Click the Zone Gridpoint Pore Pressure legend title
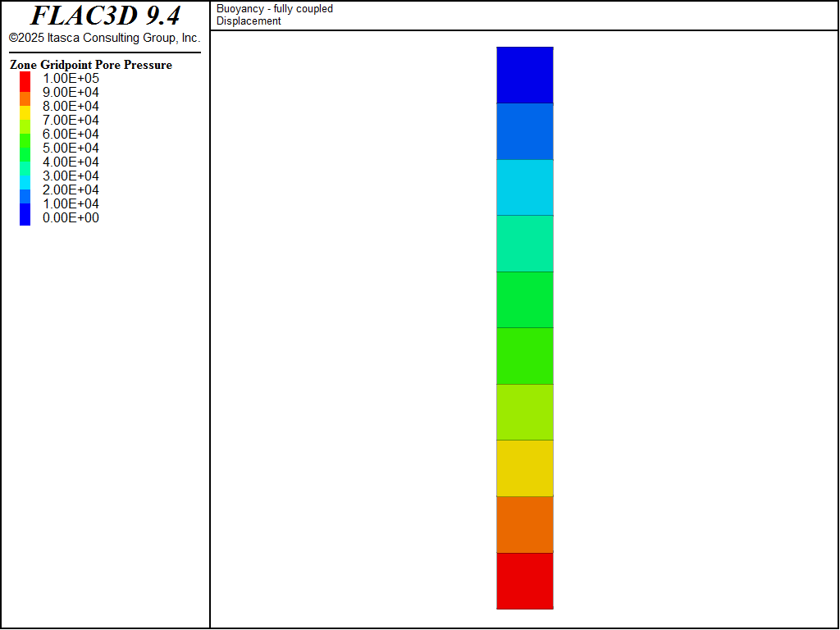Image resolution: width=840 pixels, height=630 pixels. point(91,65)
